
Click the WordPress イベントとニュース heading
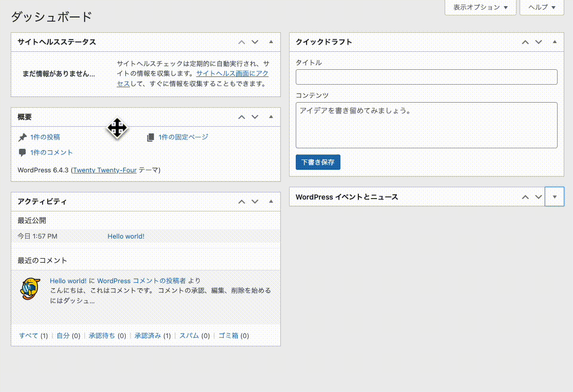click(347, 197)
